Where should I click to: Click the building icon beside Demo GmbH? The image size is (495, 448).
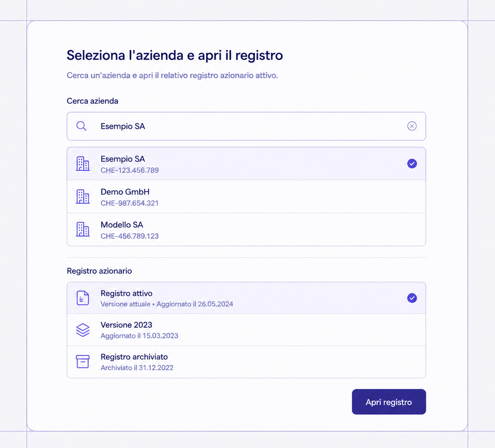pos(83,197)
